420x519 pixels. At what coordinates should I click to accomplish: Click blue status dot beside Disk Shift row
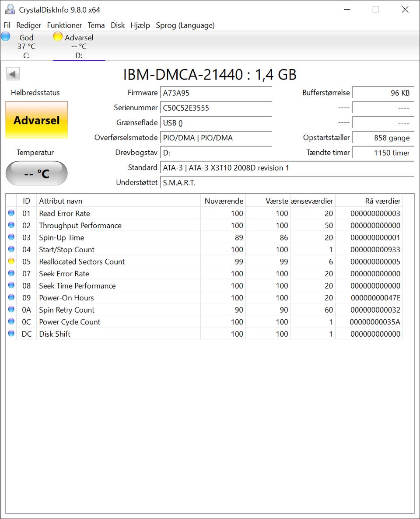[11, 334]
